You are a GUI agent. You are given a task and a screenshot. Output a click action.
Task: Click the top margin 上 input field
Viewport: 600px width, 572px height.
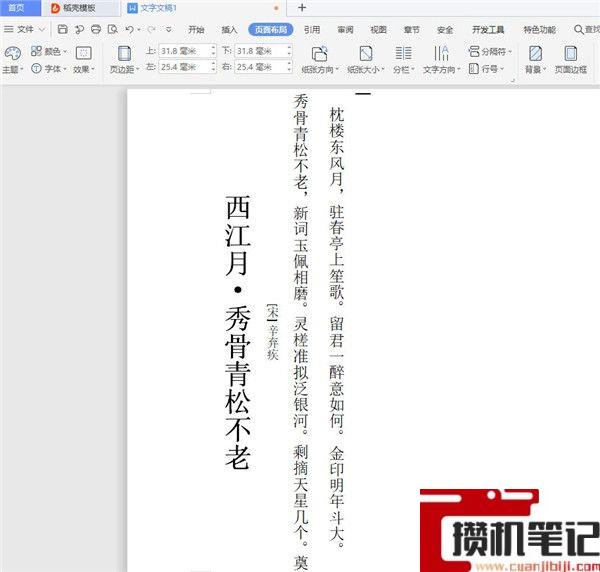[x=184, y=51]
